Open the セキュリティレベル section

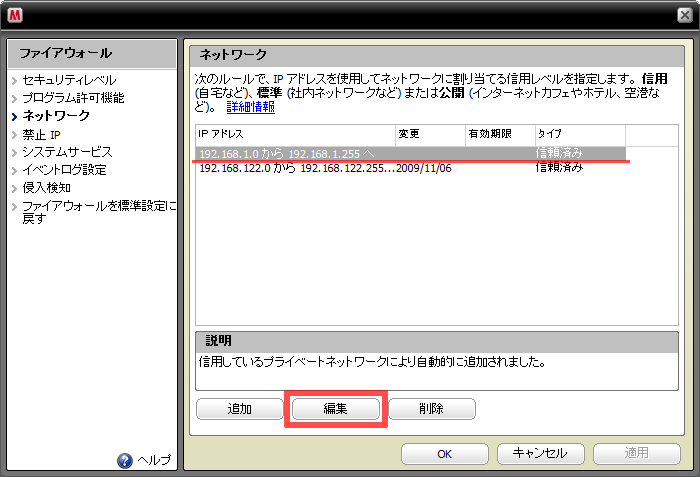68,80
